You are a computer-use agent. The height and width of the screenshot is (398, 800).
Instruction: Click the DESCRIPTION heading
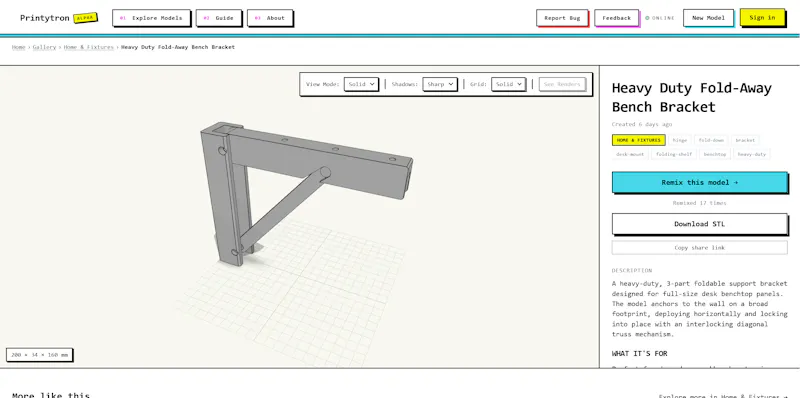coord(632,270)
